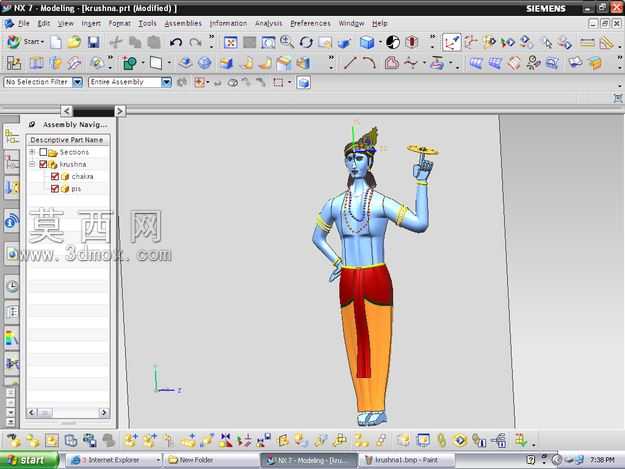Uncheck the pis component checkbox

click(55, 188)
